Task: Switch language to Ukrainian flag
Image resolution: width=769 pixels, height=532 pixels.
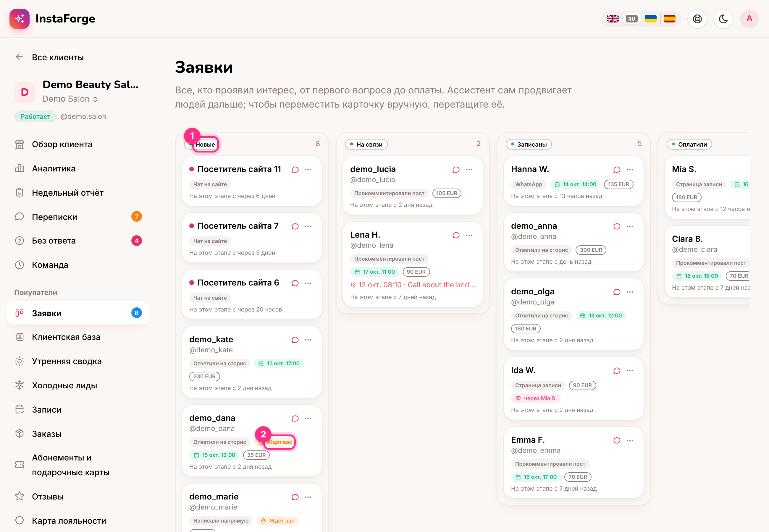Action: [651, 19]
